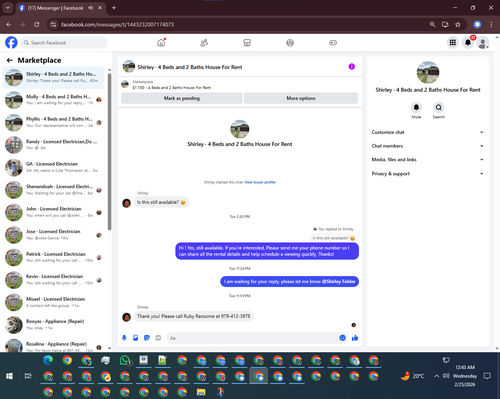Open Randy - Licensed Electrician chat
The height and width of the screenshot is (399, 500).
53,145
